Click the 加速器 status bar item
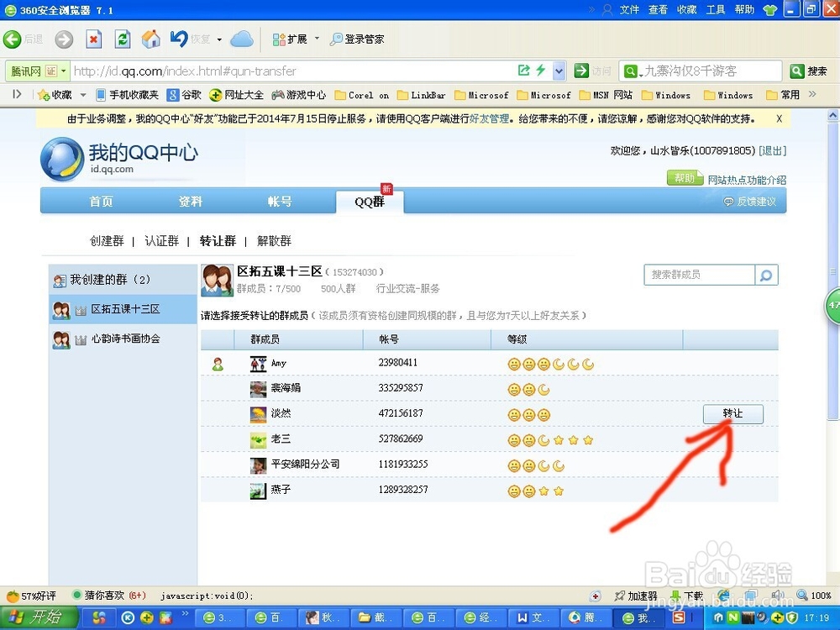The height and width of the screenshot is (630, 840). tap(636, 596)
